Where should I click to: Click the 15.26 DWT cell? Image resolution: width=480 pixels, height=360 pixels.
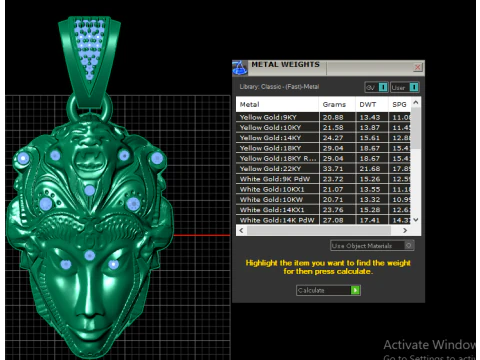point(372,179)
